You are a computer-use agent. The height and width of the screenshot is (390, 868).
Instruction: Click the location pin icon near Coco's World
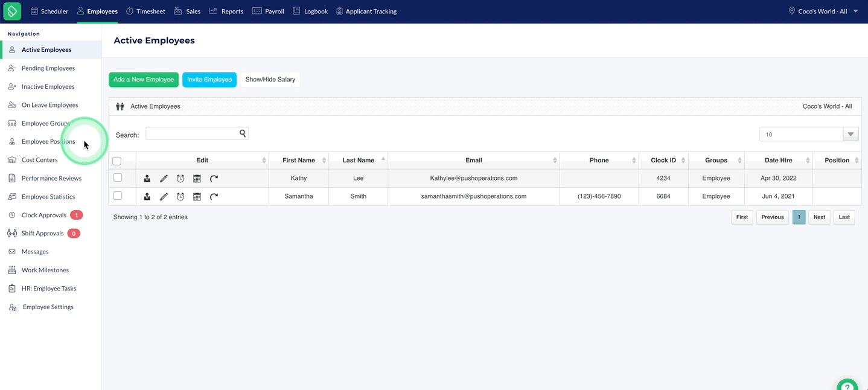[x=791, y=11]
